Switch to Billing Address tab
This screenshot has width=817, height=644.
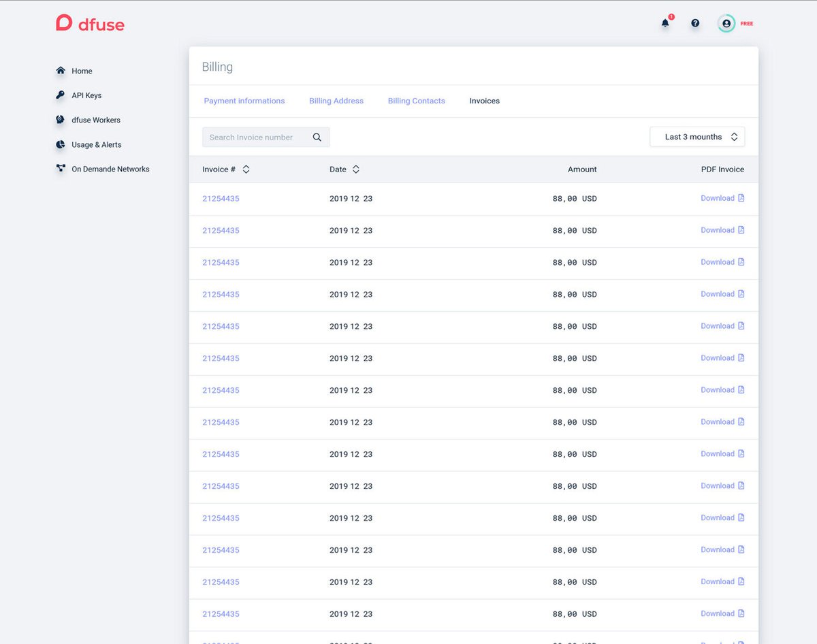click(x=336, y=101)
